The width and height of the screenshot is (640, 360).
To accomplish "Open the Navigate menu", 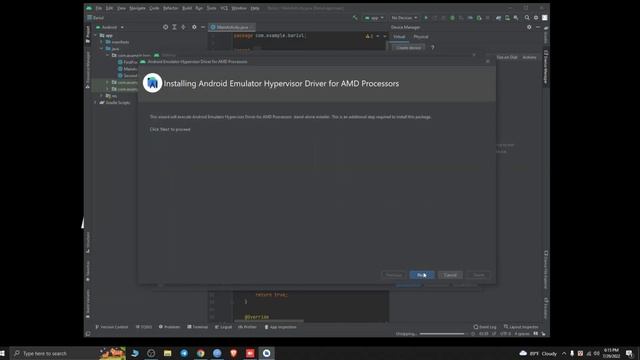I will pos(137,8).
